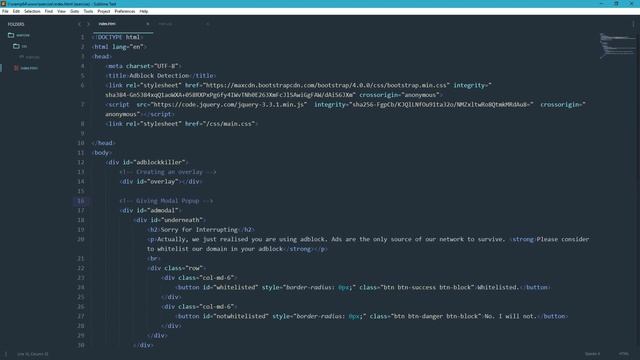The image size is (640, 360).
Task: Click the div id="underneath" line
Action: coord(169,220)
